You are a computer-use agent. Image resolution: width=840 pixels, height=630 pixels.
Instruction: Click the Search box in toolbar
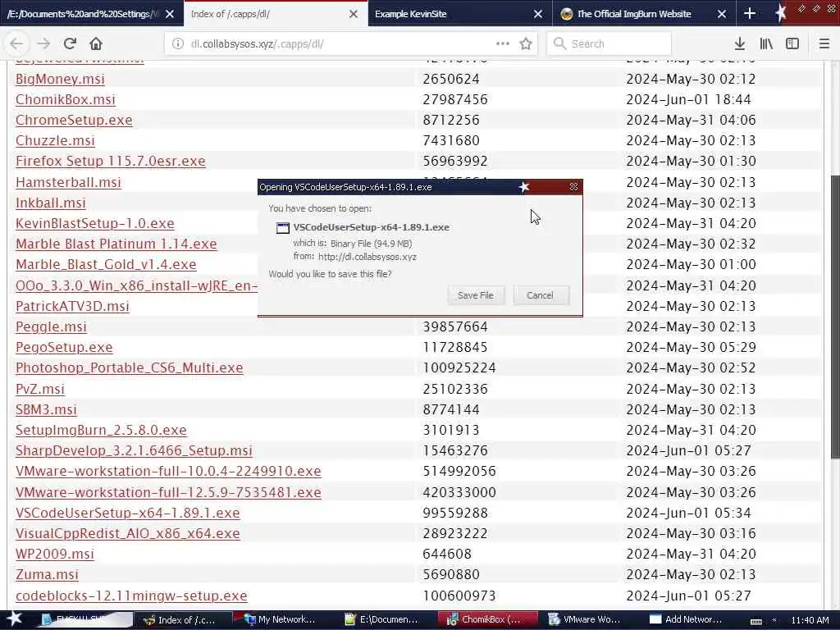pos(609,44)
